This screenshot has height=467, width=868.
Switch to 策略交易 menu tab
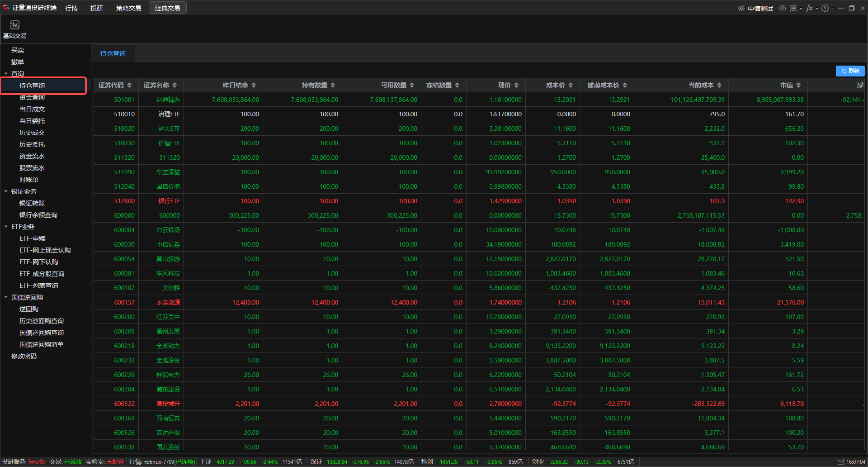click(128, 8)
